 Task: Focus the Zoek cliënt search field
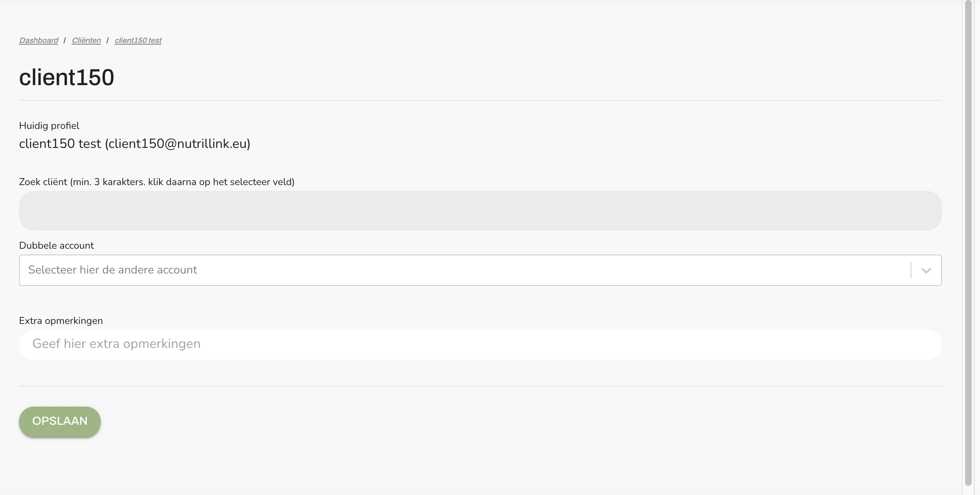pos(480,211)
